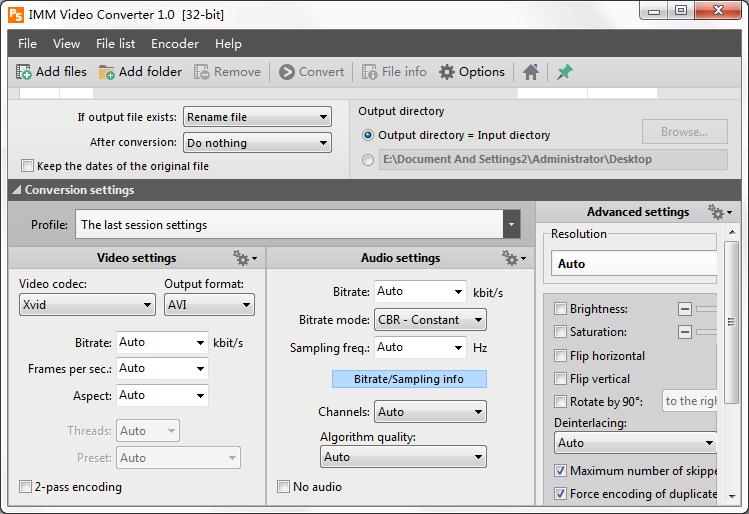Open Audio settings gear menu

(513, 258)
